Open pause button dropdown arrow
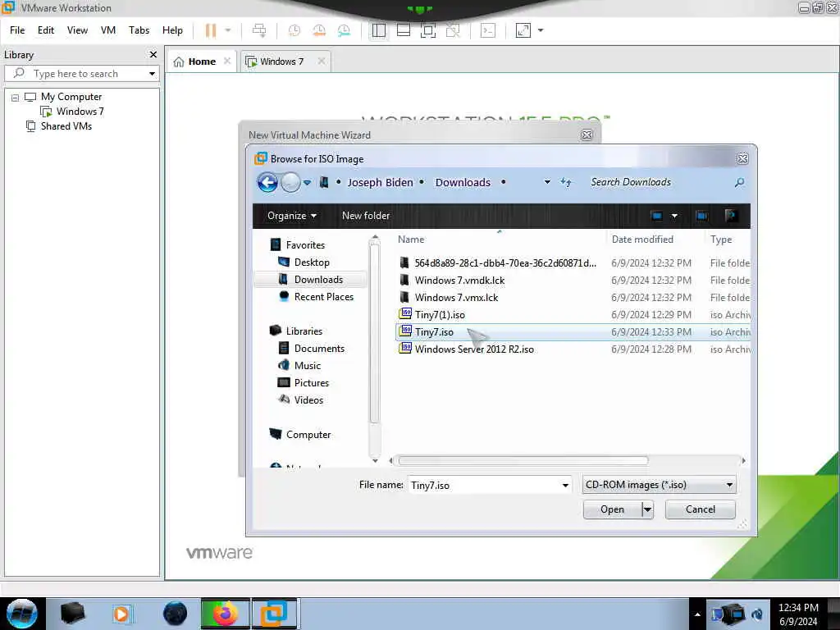Screen dimensions: 840x630 click(228, 30)
